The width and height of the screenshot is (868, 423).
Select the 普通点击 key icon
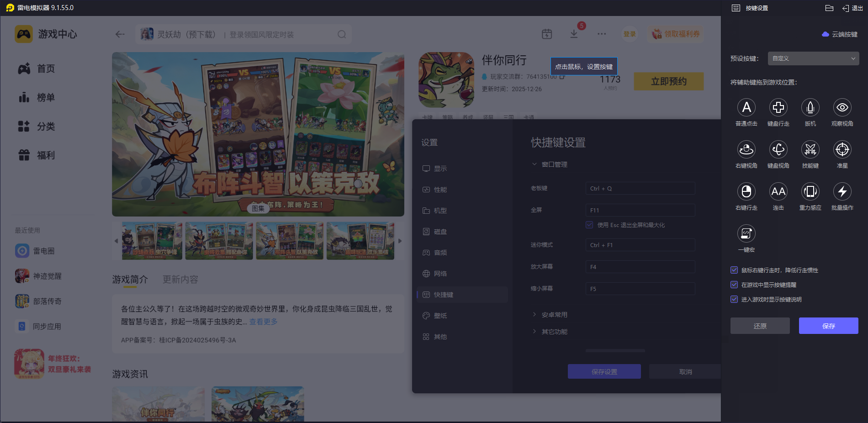coord(746,107)
